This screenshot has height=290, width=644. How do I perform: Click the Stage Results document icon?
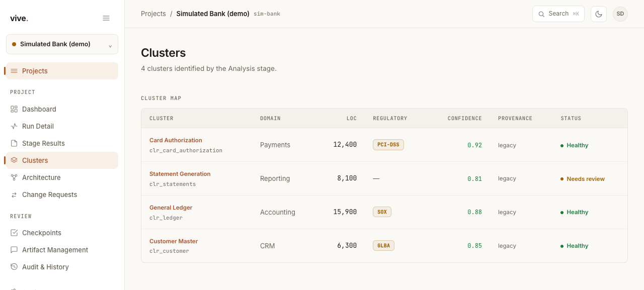click(14, 143)
